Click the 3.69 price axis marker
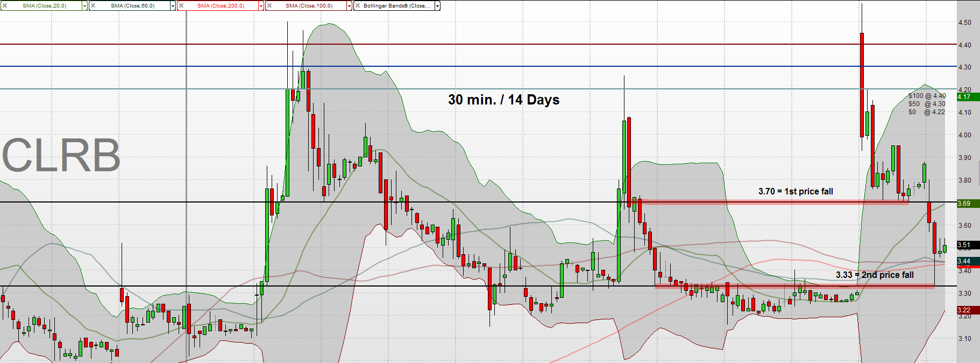The image size is (980, 363). 968,204
